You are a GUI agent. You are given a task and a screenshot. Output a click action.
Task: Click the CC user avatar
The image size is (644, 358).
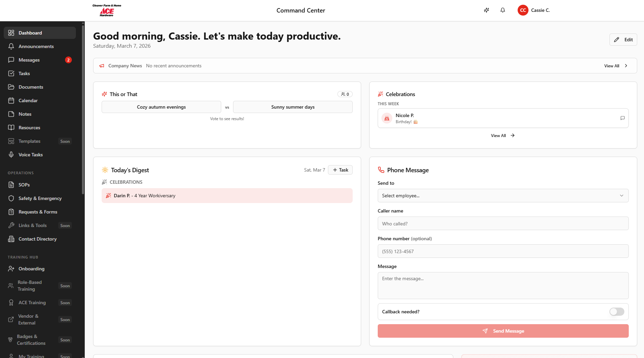click(523, 10)
